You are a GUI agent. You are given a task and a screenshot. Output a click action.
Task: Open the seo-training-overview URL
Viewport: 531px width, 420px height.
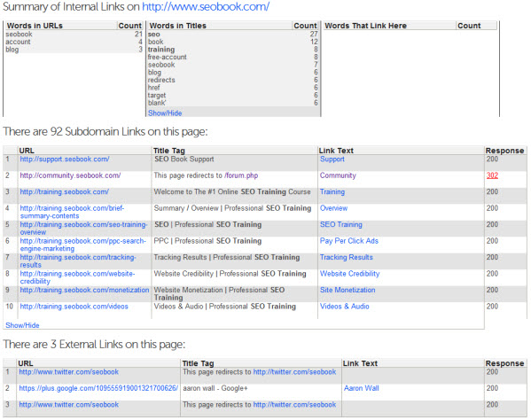click(x=83, y=228)
